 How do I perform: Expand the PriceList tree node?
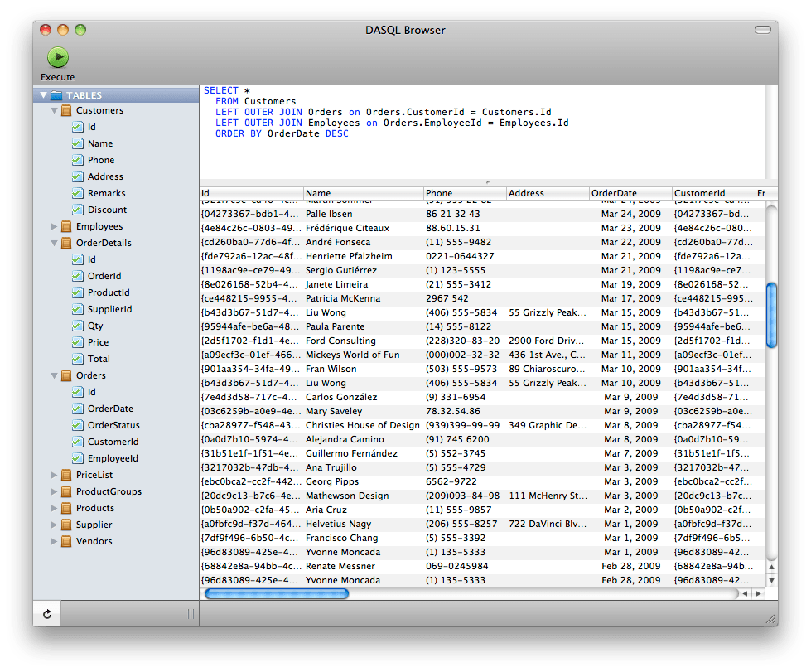pos(52,475)
